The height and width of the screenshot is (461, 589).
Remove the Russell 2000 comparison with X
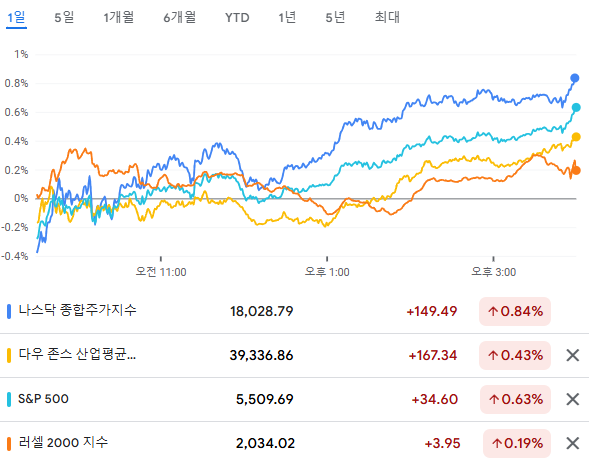coord(572,443)
